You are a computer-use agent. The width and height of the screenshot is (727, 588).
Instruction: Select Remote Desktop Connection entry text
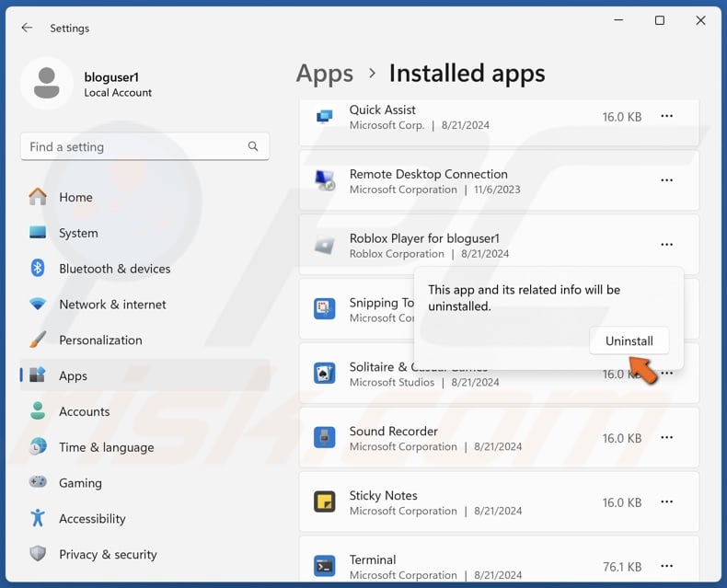tap(429, 174)
